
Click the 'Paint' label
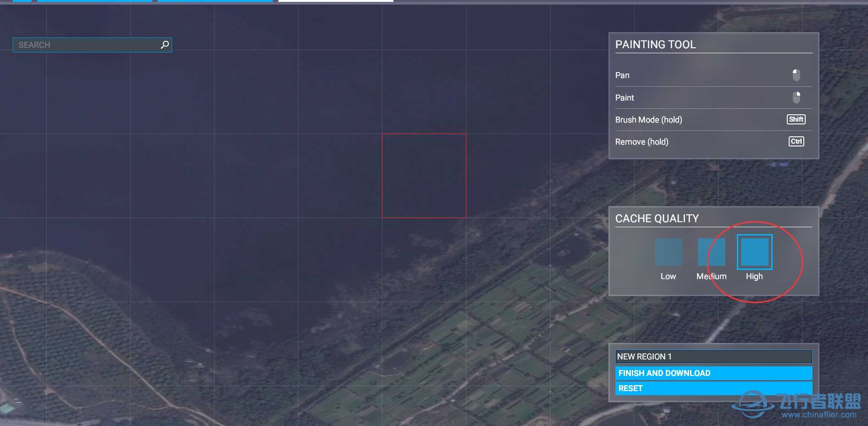(x=625, y=98)
